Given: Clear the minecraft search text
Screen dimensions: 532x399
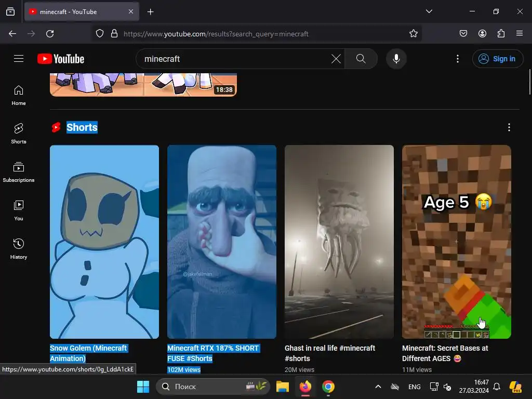Looking at the screenshot, I should 336,59.
